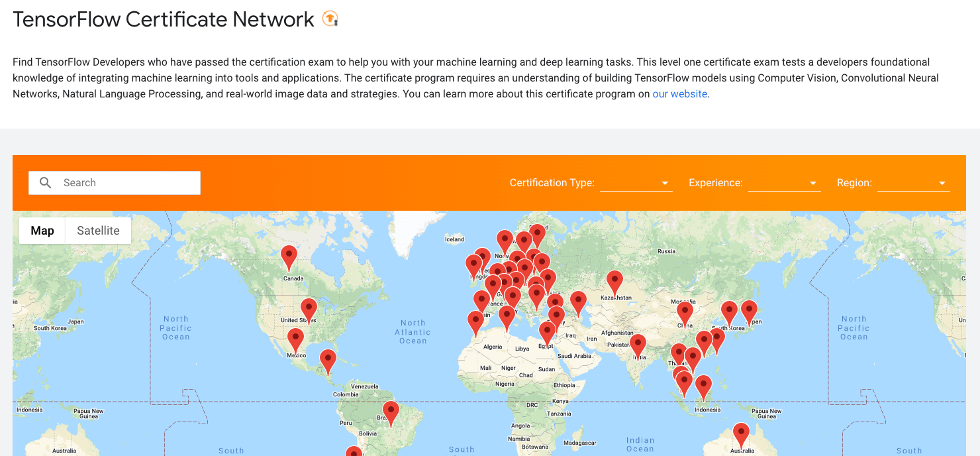Click the magnifier icon in search box
This screenshot has width=980, height=456.
click(x=46, y=183)
